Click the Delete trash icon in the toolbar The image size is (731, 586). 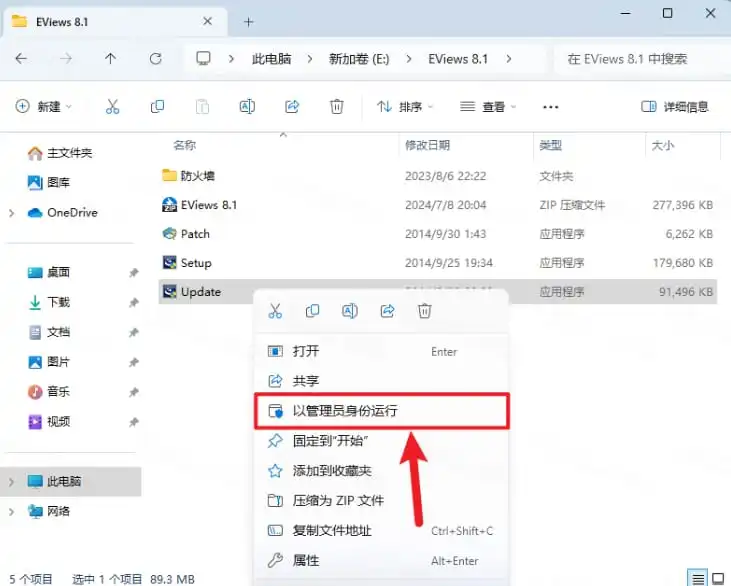pos(337,107)
